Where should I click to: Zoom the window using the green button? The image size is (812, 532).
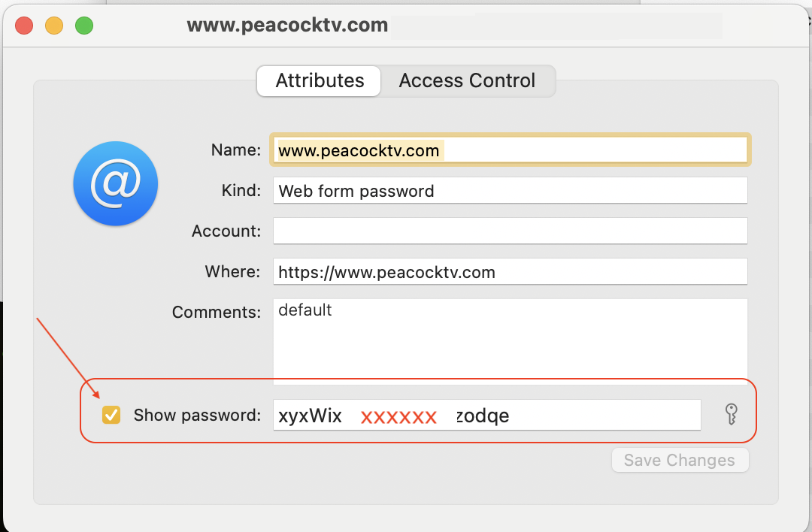pyautogui.click(x=84, y=25)
